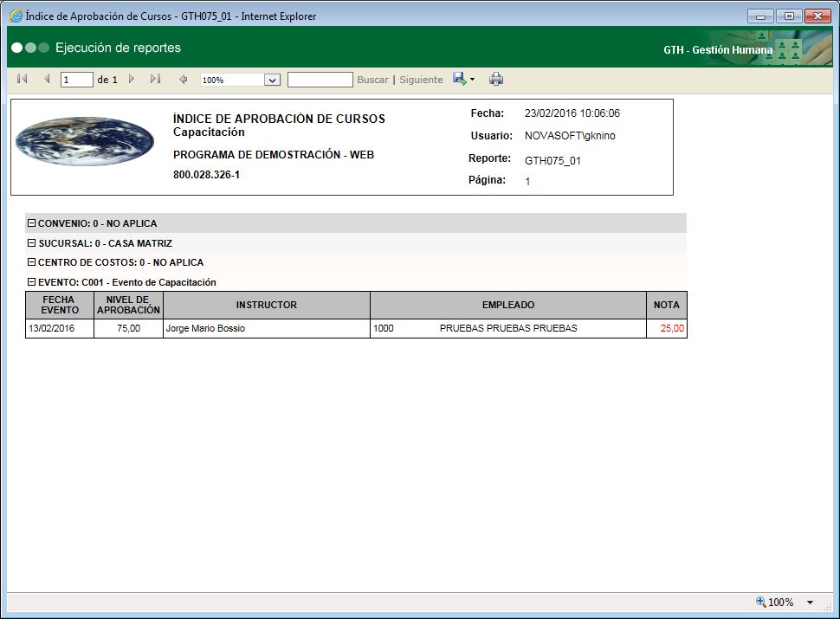Go to the first report page
The height and width of the screenshot is (619, 840).
click(x=22, y=80)
